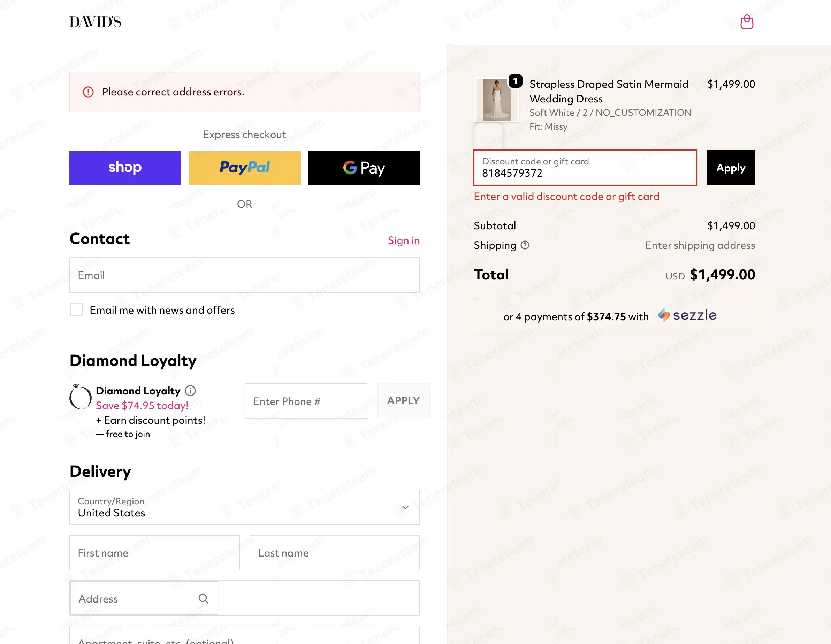Open the shopping bag icon
The height and width of the screenshot is (644, 831).
[x=747, y=22]
